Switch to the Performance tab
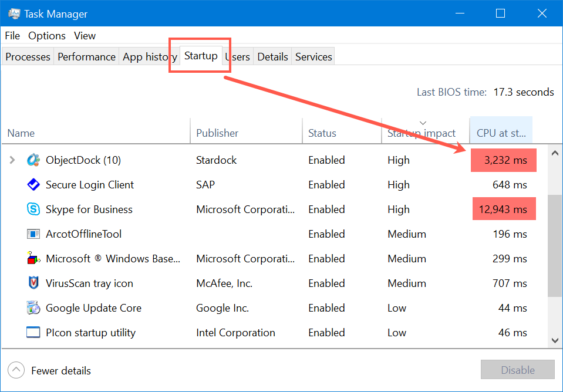563x392 pixels. [x=86, y=57]
